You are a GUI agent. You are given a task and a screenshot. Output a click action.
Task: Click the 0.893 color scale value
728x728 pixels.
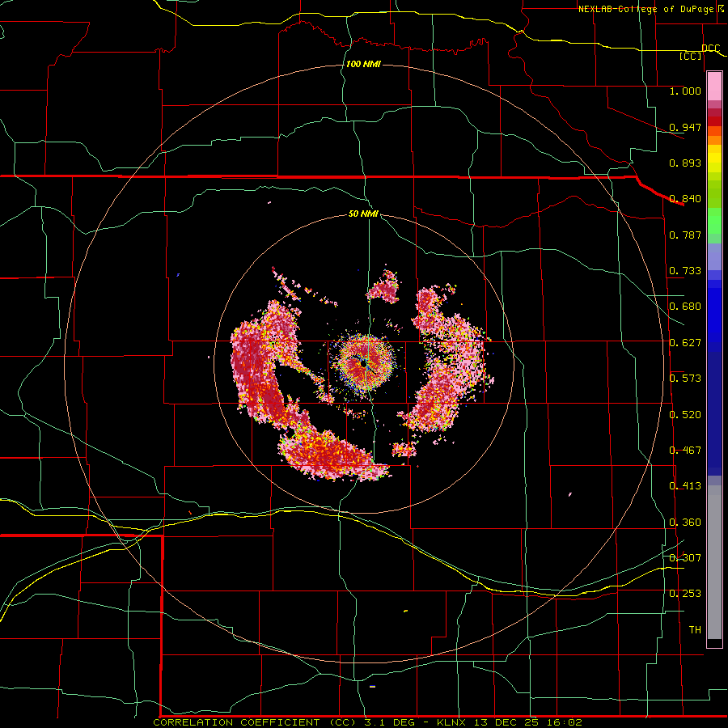point(685,163)
